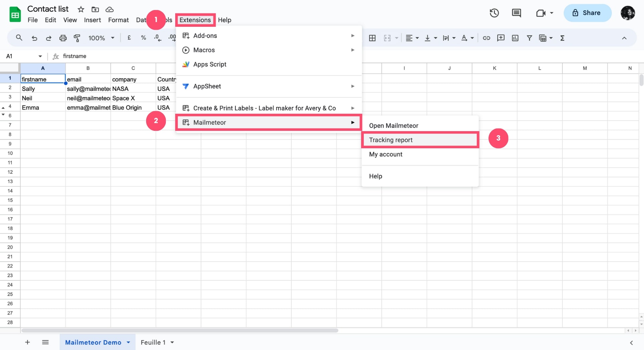The height and width of the screenshot is (350, 644).
Task: Open the Help menu in menu bar
Action: (x=225, y=20)
